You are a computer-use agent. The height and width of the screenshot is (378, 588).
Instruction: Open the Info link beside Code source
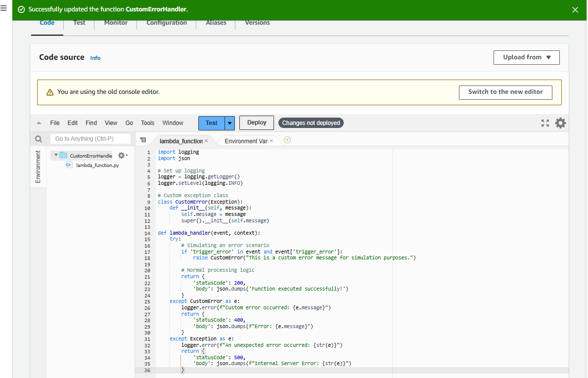[x=95, y=58]
